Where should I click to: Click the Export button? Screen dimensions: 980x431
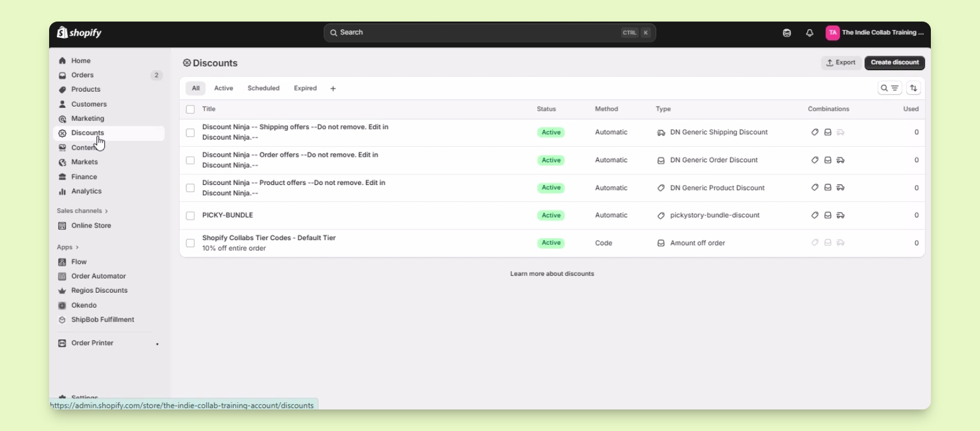pyautogui.click(x=841, y=63)
